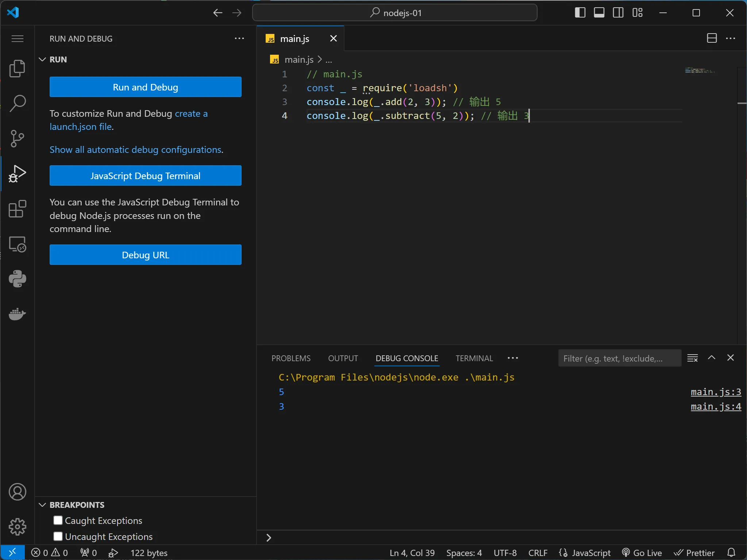Go forward with the navigation arrow
747x560 pixels.
(x=237, y=13)
